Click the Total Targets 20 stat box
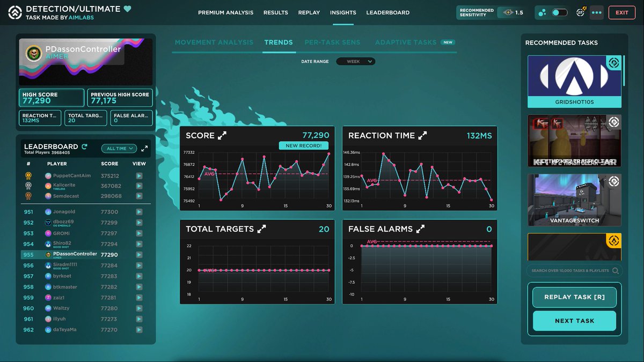 tap(86, 118)
